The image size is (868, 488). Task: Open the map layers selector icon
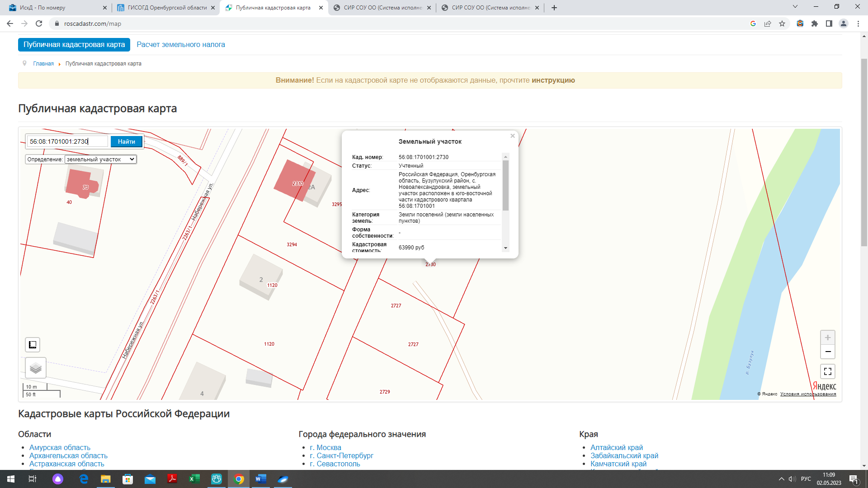click(36, 368)
